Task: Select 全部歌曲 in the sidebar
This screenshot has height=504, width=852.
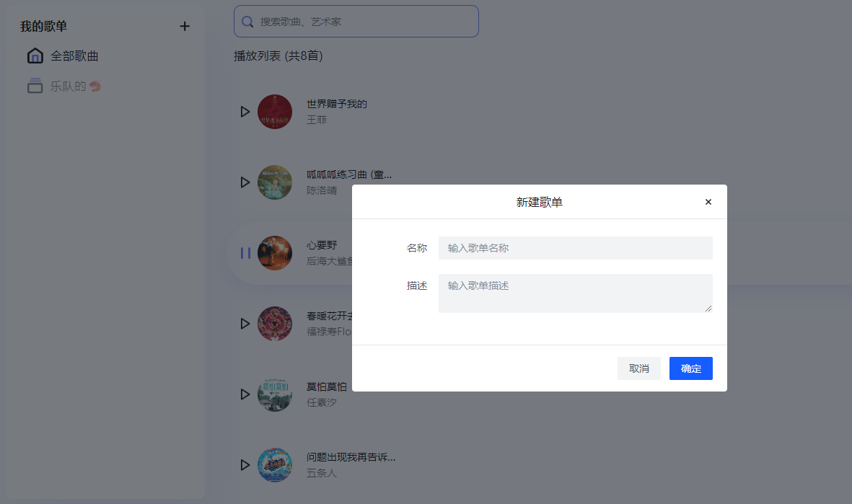Action: coord(74,56)
